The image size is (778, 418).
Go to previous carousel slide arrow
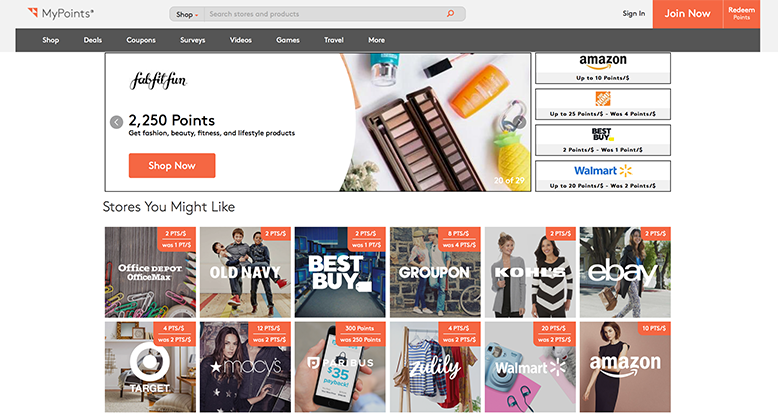(117, 122)
